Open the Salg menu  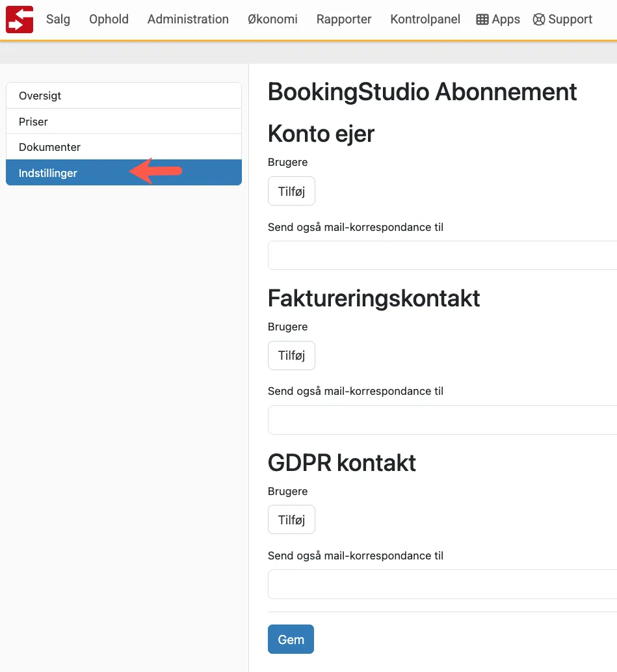(x=58, y=19)
